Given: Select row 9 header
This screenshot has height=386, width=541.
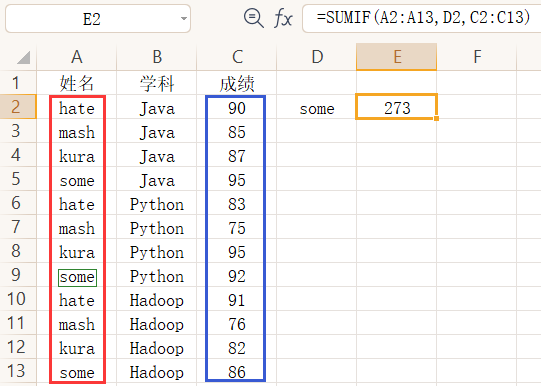Looking at the screenshot, I should coord(18,275).
